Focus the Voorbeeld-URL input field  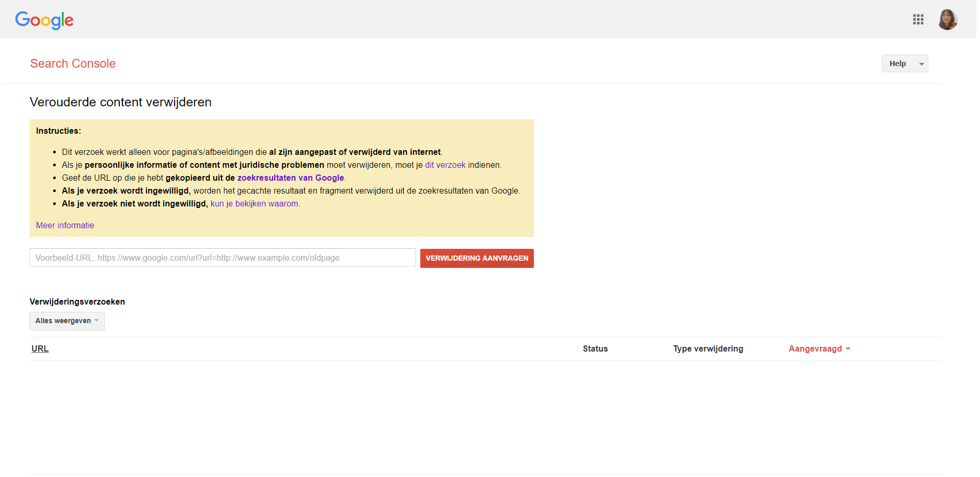coord(223,258)
